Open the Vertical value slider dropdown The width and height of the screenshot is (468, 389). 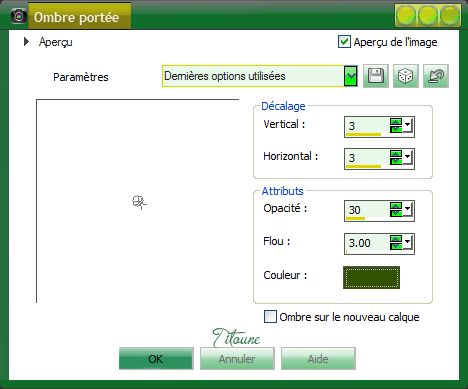coord(408,126)
